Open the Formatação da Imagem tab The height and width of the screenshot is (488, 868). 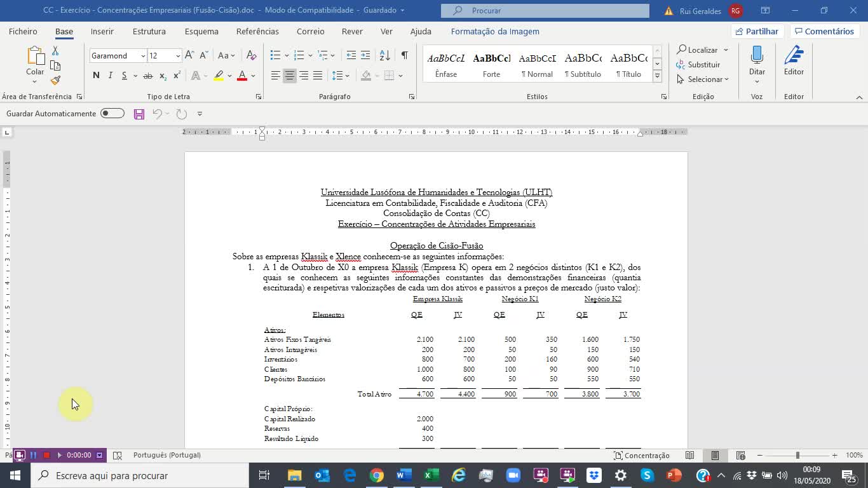(495, 31)
